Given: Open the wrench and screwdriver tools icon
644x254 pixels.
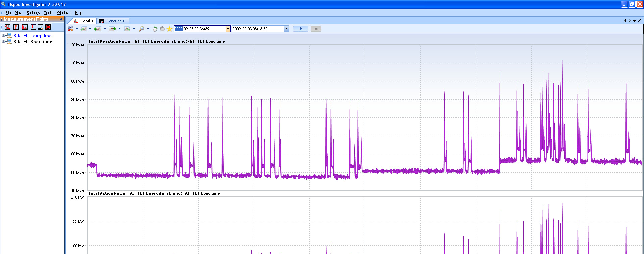Looking at the screenshot, I should (x=70, y=29).
